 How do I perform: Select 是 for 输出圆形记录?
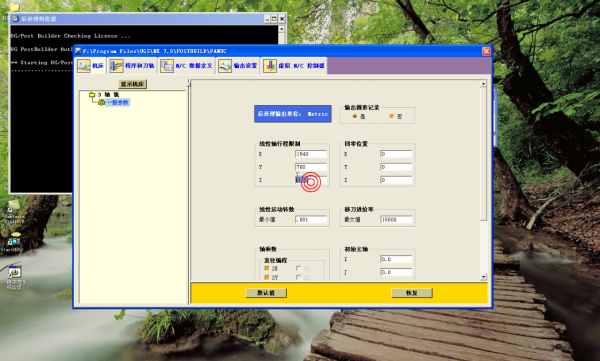(x=355, y=116)
